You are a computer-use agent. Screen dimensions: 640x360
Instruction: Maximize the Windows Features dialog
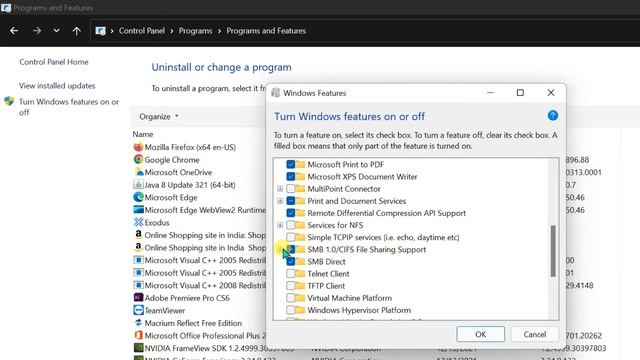click(x=520, y=93)
